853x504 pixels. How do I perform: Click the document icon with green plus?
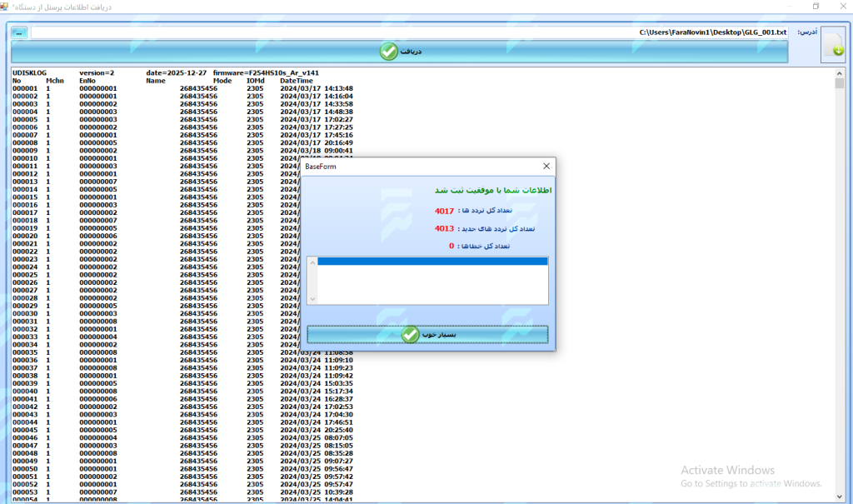click(x=833, y=44)
